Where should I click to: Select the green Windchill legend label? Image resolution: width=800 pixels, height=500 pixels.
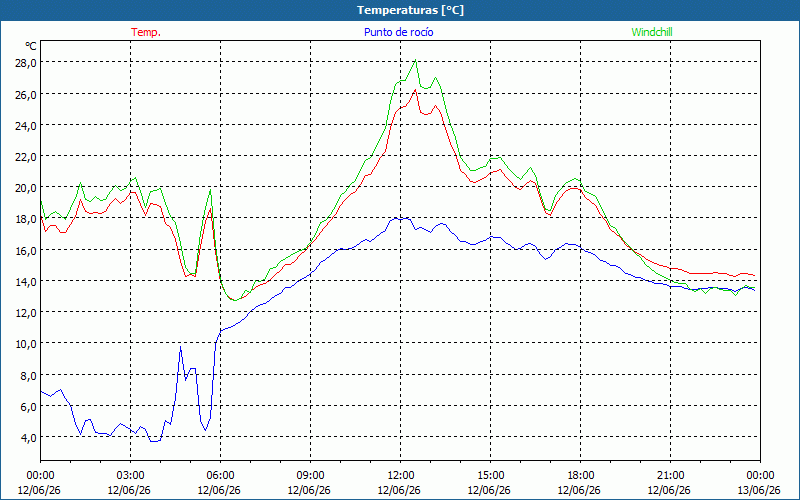tap(652, 32)
